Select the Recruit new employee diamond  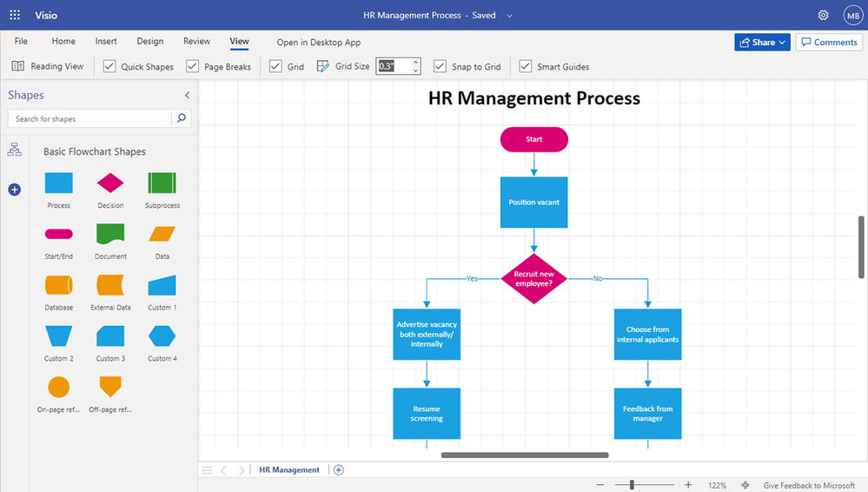[x=534, y=279]
